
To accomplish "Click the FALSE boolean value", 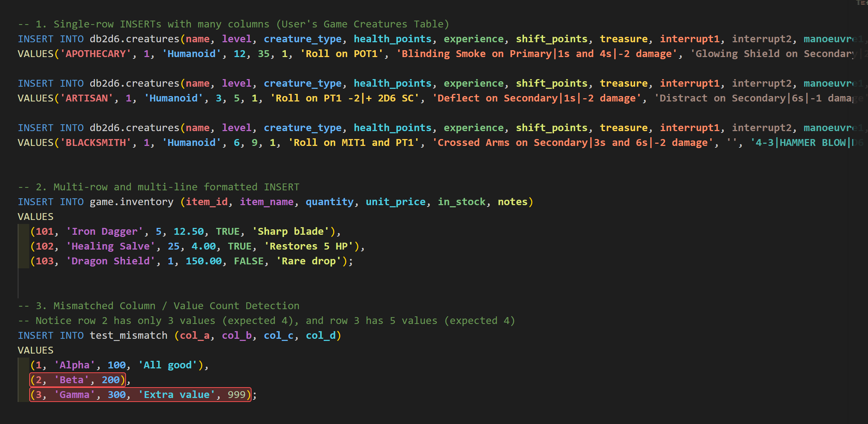I will (249, 261).
